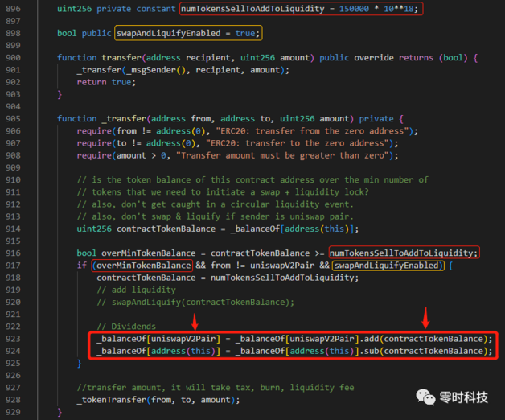
Task: Click '_transfer(_msgSender(), recipient, amount);' call on line 901
Action: (183, 70)
